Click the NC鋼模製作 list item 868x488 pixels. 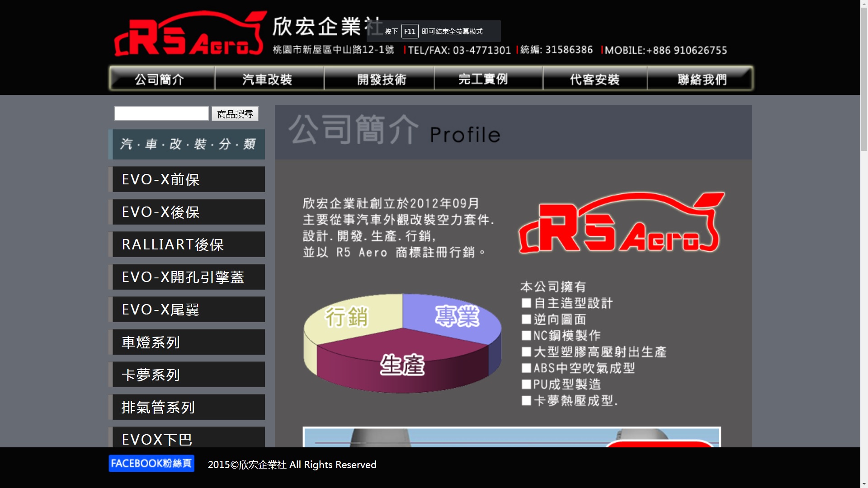pyautogui.click(x=561, y=336)
